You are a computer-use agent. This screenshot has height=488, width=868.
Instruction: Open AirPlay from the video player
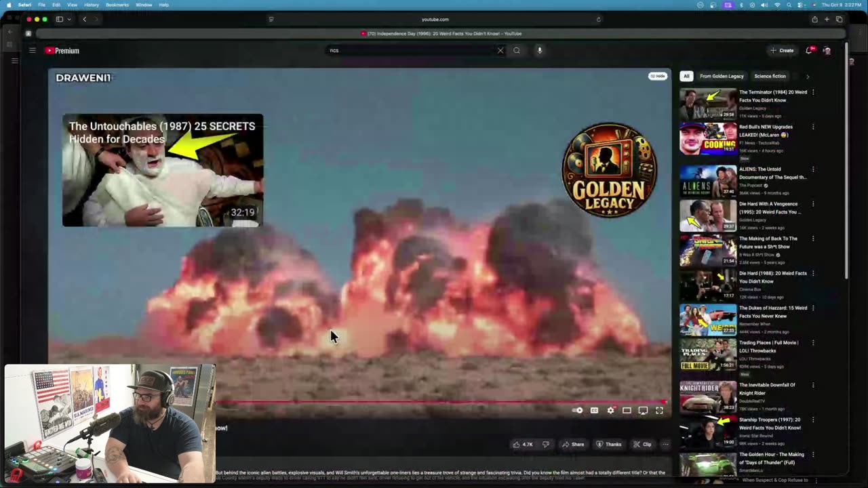643,410
